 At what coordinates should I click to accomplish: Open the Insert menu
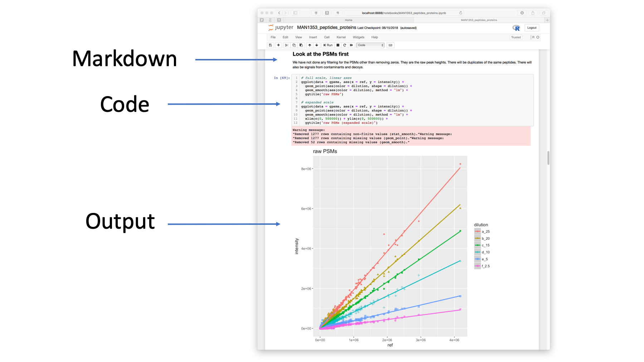click(313, 37)
